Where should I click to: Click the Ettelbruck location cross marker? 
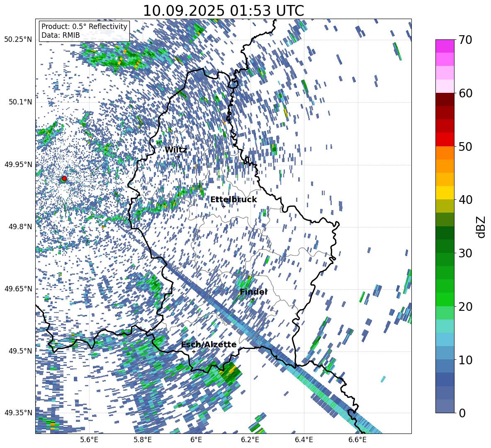point(224,206)
